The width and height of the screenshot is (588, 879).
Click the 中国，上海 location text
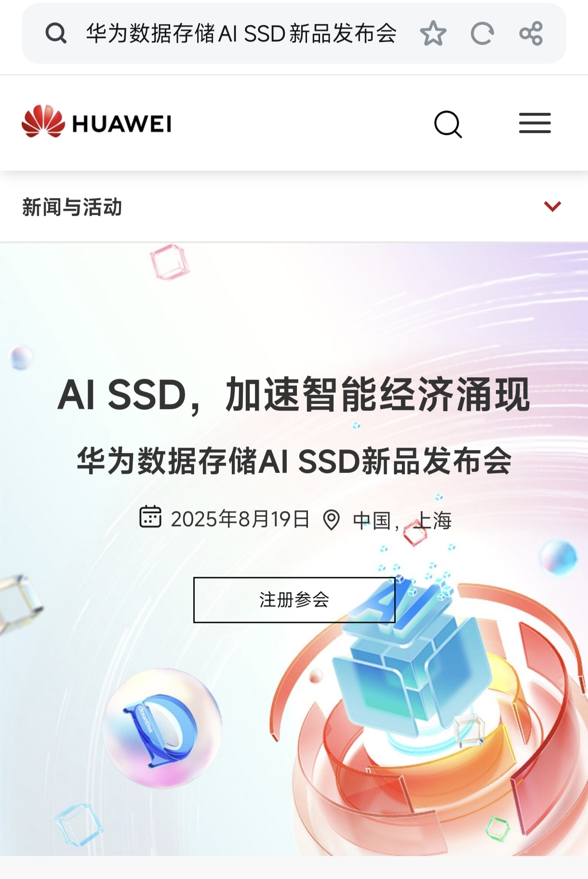click(402, 520)
